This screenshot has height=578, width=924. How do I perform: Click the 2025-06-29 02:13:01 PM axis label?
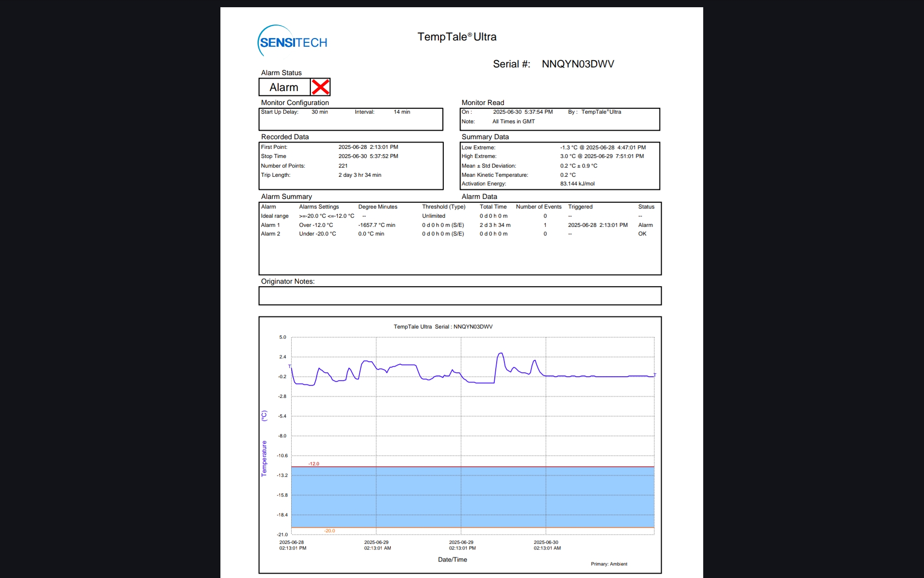coord(462,545)
